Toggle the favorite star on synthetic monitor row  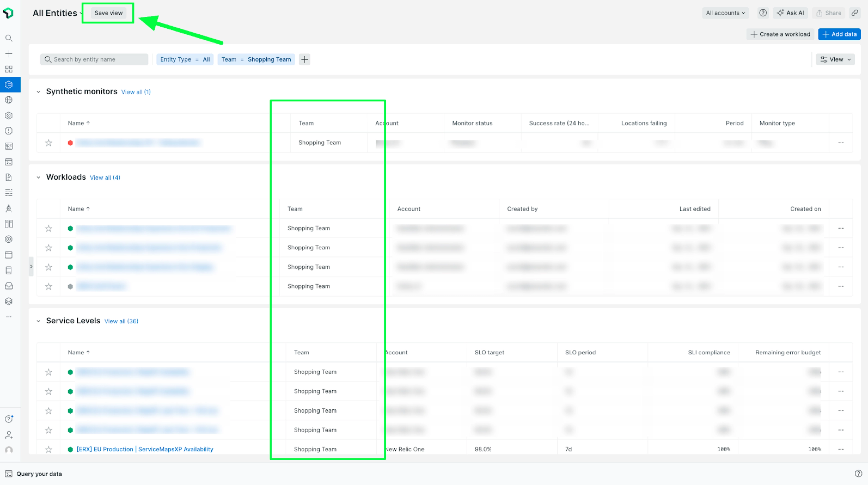point(48,143)
